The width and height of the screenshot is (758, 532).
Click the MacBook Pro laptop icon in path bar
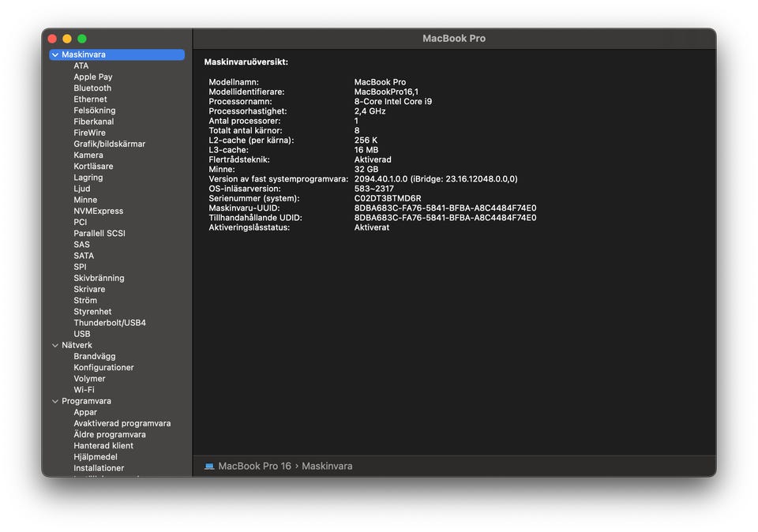pyautogui.click(x=209, y=466)
